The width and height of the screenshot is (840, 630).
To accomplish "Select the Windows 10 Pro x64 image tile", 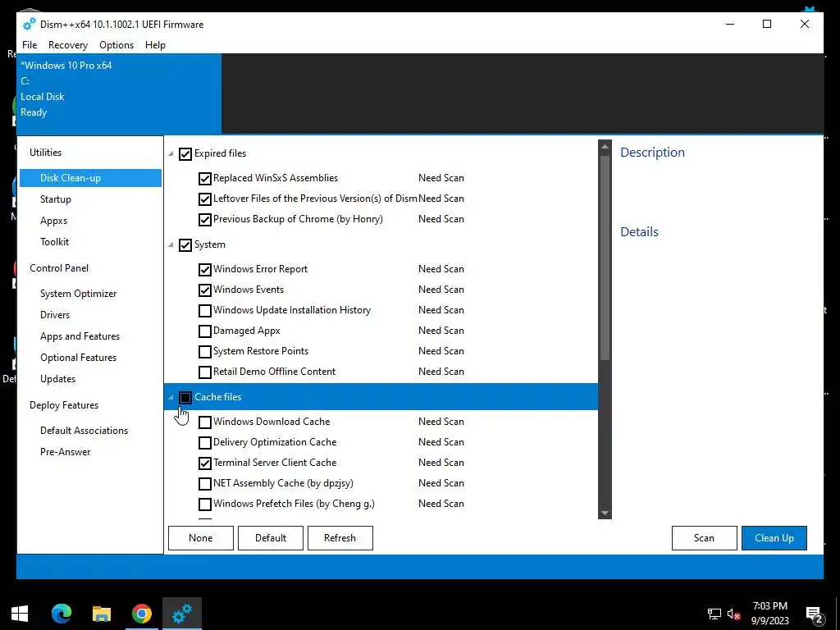I will coord(119,94).
